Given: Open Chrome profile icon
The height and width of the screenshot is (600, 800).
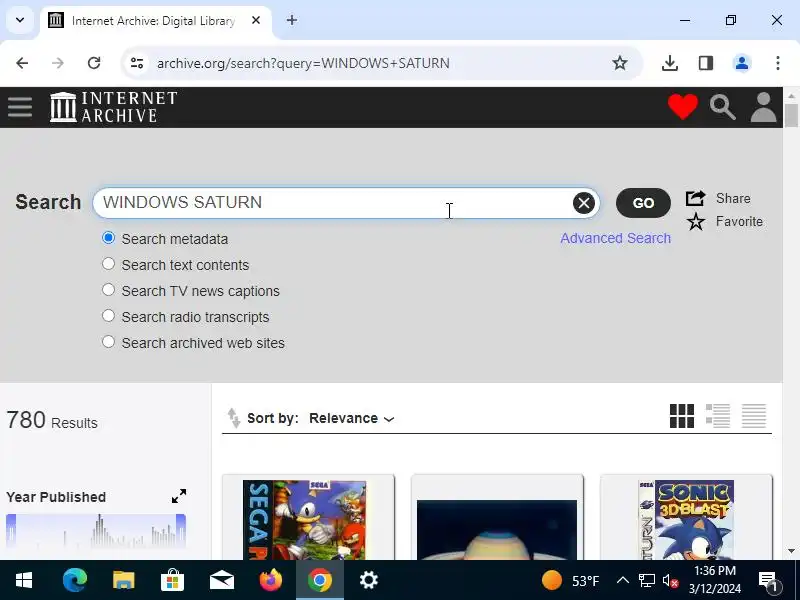Looking at the screenshot, I should [742, 63].
